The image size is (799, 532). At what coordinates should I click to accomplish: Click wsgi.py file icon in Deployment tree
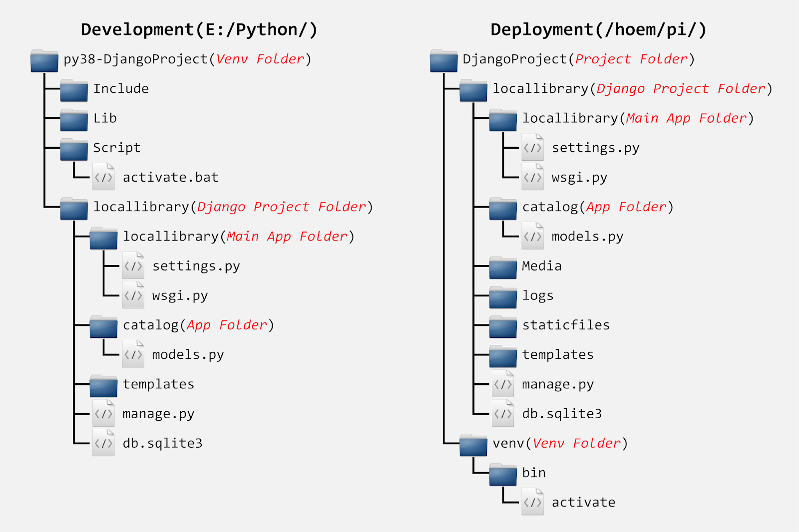point(533,177)
